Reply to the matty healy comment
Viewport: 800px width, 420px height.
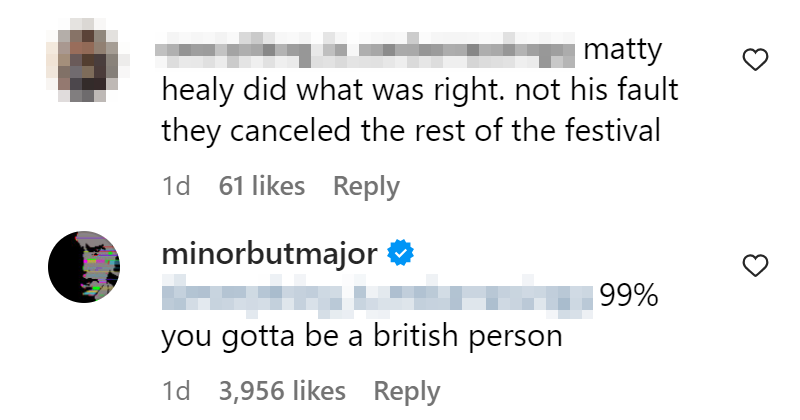(366, 186)
